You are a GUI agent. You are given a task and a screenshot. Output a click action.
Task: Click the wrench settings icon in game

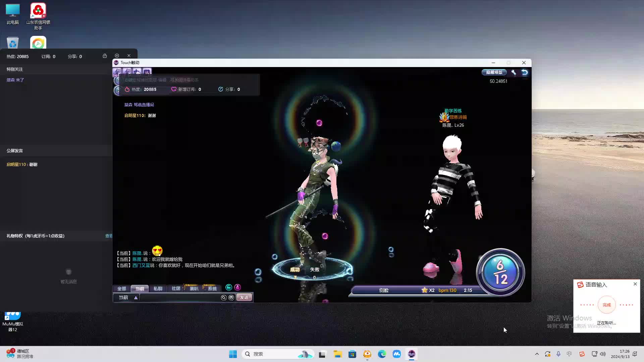click(x=514, y=72)
